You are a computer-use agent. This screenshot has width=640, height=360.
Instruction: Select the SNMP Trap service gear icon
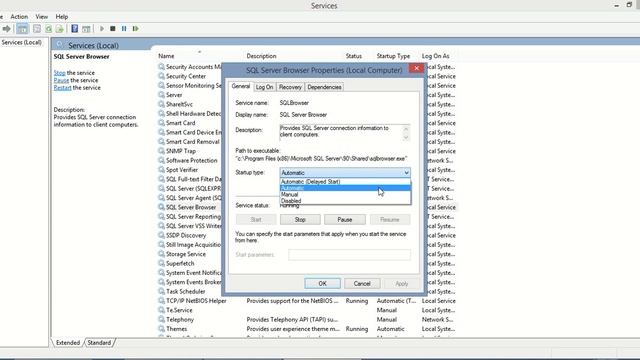(162, 151)
